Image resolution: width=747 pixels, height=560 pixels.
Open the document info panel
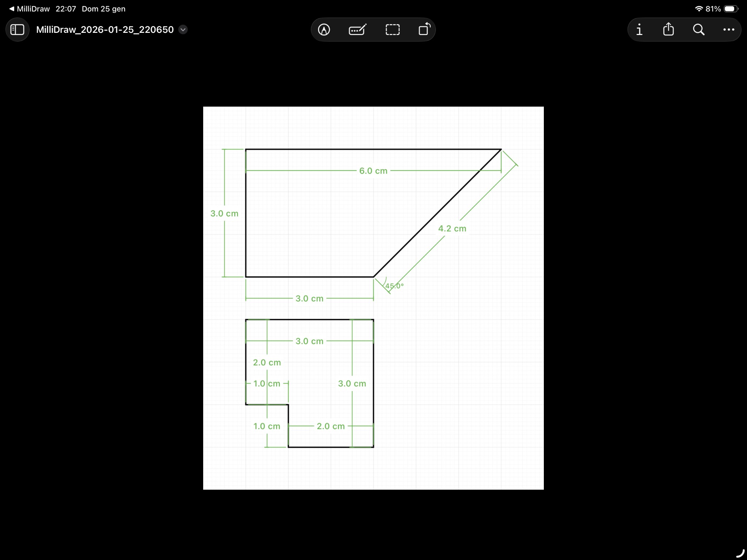[x=639, y=30]
